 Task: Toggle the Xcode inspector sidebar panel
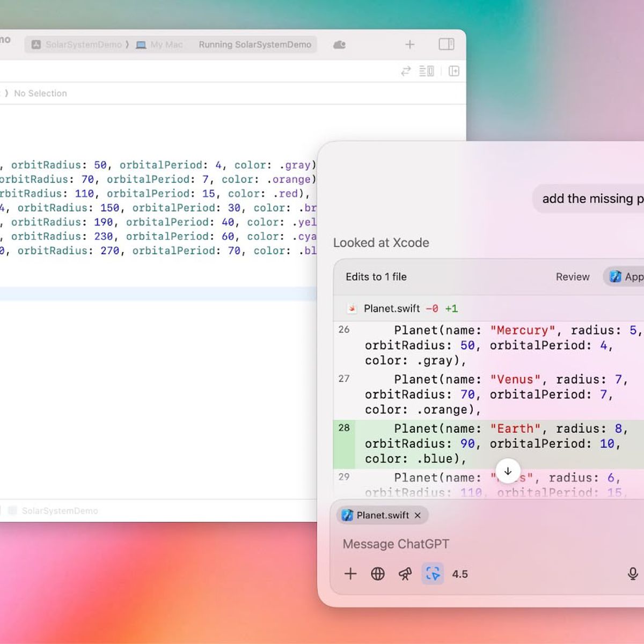(446, 44)
